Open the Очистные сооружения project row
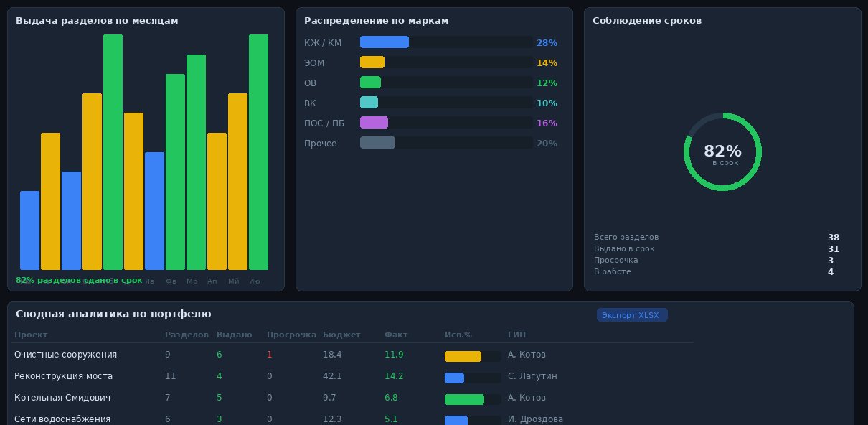The image size is (868, 425). pos(354,355)
